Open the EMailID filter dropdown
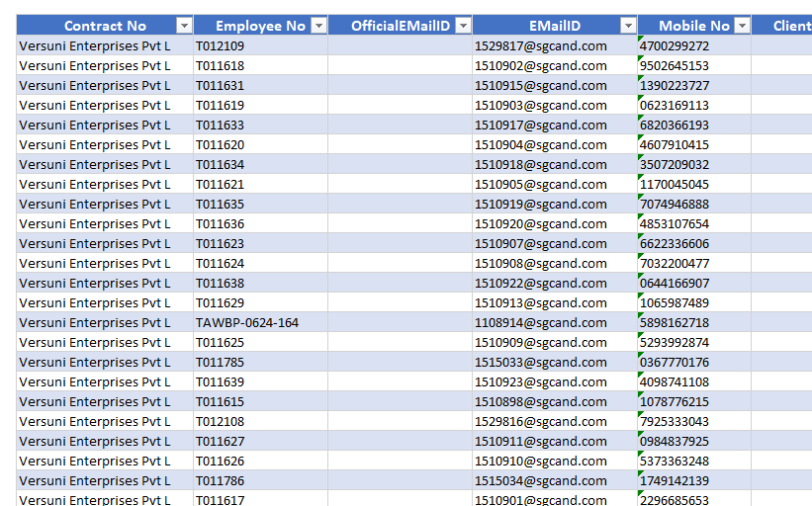 [x=628, y=26]
